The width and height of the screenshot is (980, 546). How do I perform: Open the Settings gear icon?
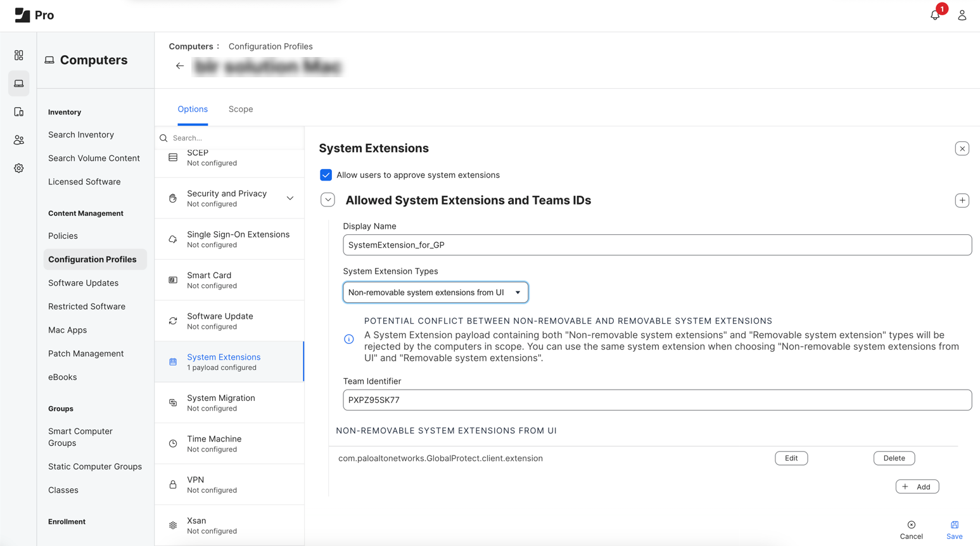(x=19, y=168)
